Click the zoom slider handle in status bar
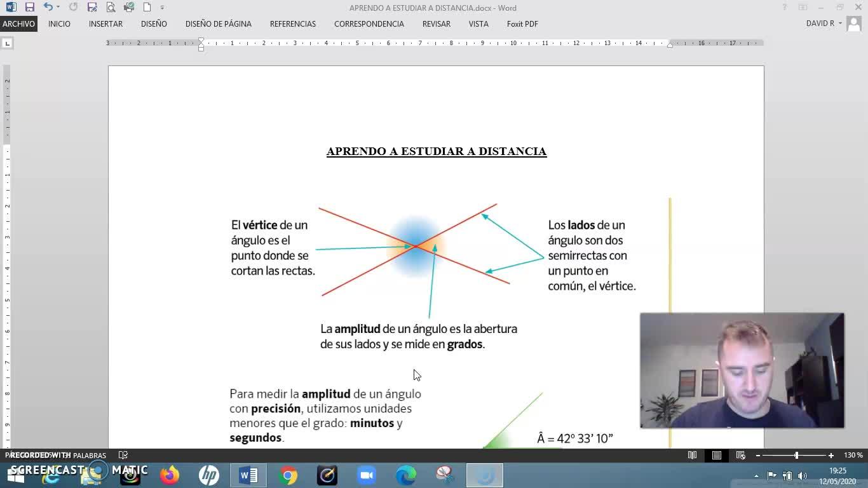 click(x=796, y=455)
